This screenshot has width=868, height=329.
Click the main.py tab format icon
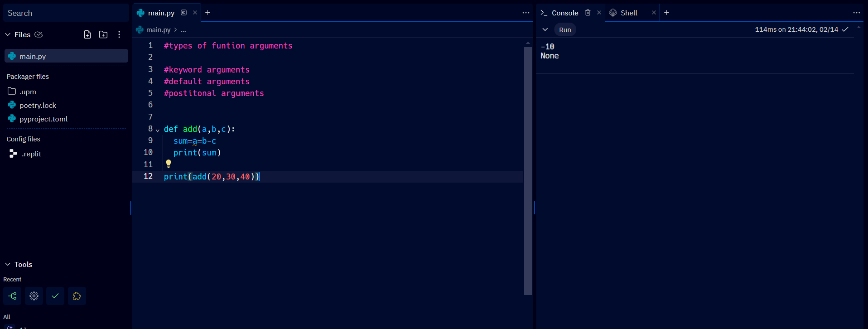183,13
